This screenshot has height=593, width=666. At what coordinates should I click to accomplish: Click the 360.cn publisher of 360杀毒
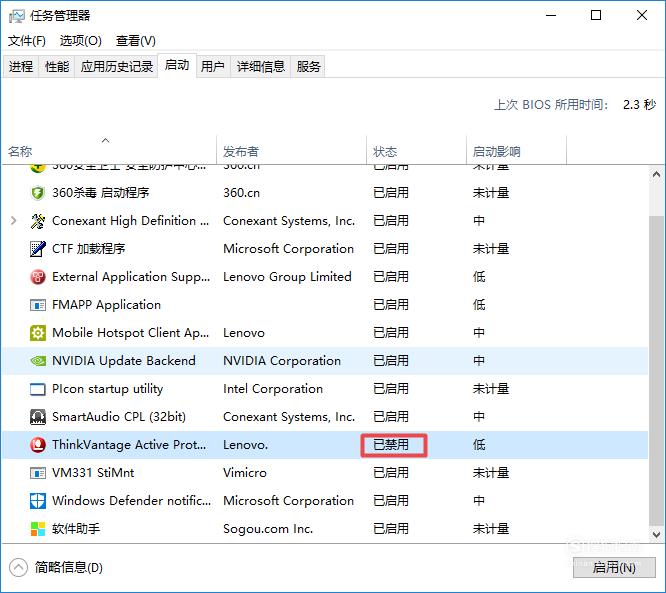pyautogui.click(x=241, y=193)
